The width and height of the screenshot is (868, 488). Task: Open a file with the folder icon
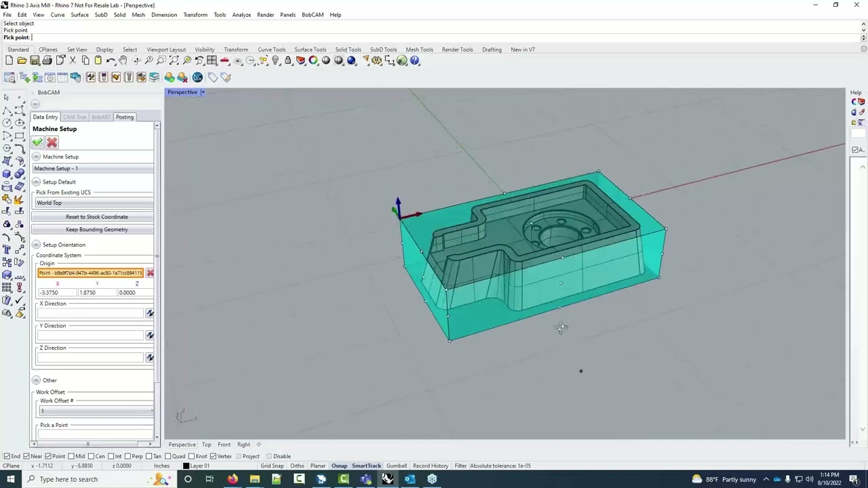pos(22,60)
